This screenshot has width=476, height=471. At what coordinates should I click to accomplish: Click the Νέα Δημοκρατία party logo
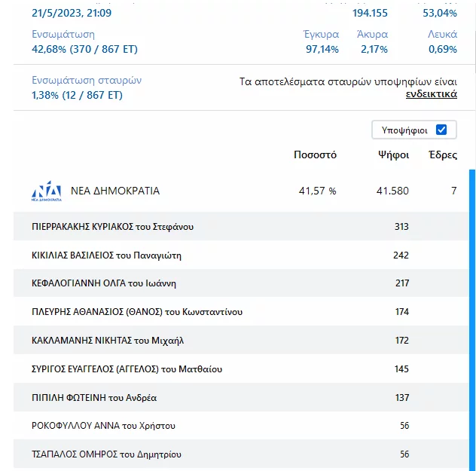coord(46,191)
